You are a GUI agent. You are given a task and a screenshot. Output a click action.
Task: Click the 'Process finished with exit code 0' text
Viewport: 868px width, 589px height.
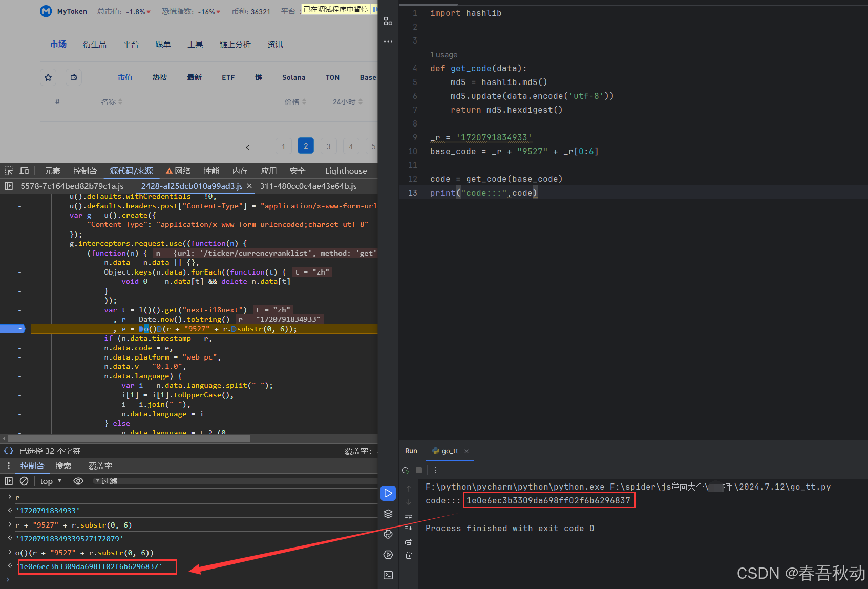pos(510,528)
